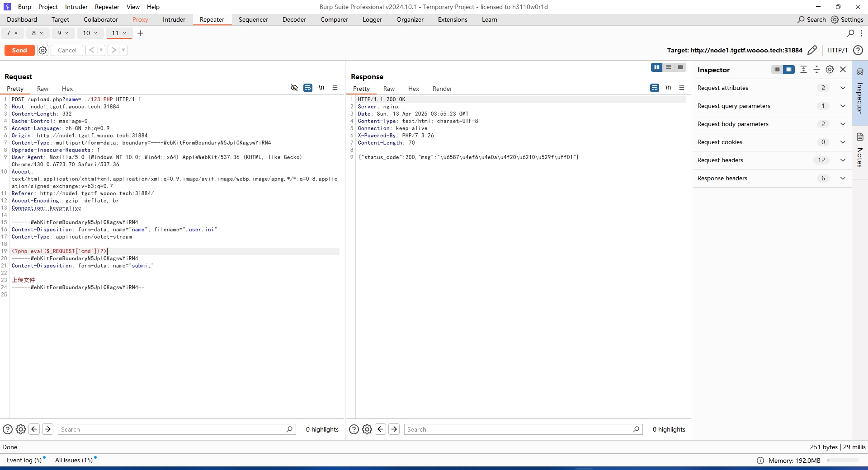Select side-by-side request/response layout
The image size is (868, 470).
657,67
